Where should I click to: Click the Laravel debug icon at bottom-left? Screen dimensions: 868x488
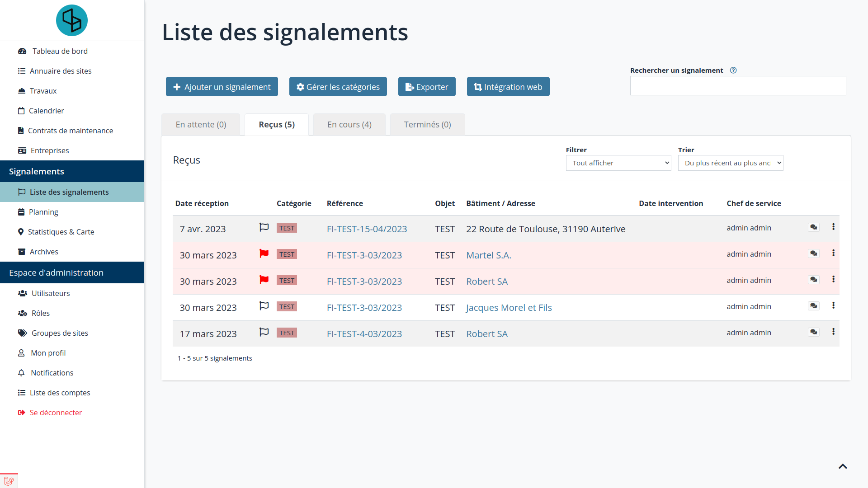coord(9,481)
